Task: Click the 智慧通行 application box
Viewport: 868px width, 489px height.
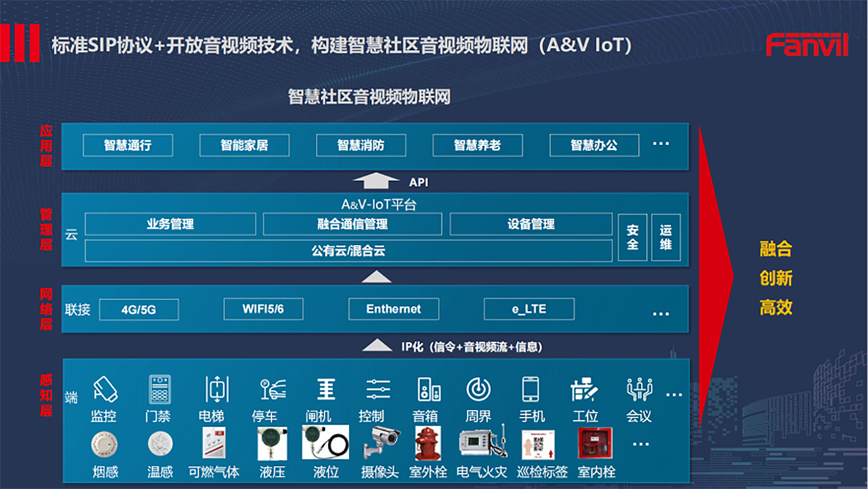Action: coord(128,145)
